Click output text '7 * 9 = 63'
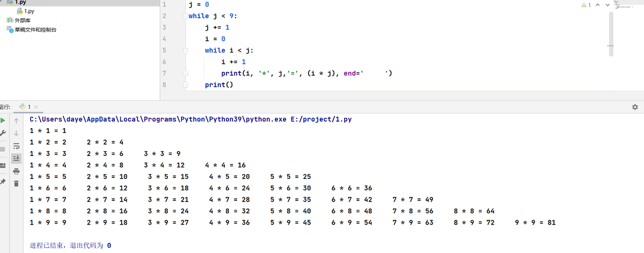The height and width of the screenshot is (253, 644). coord(413,222)
